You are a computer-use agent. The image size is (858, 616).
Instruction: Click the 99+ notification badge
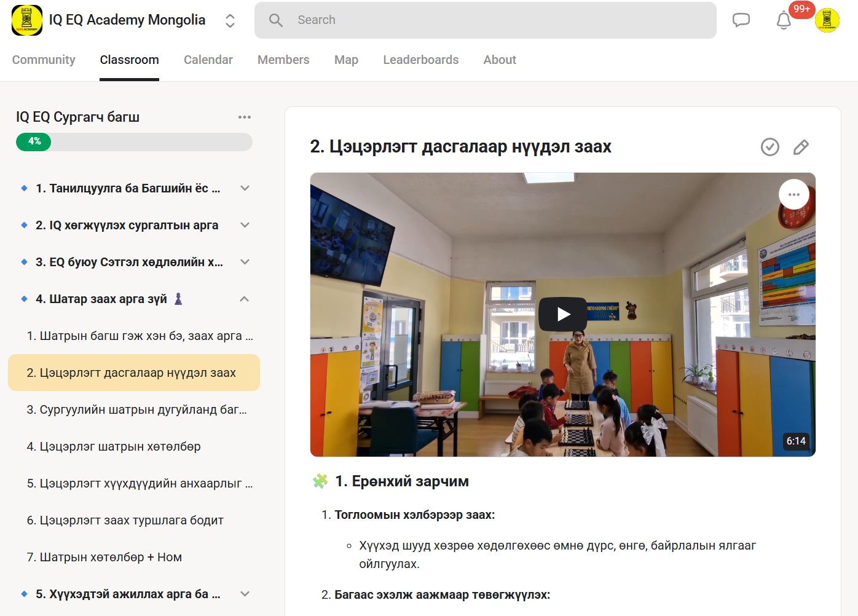coord(801,9)
